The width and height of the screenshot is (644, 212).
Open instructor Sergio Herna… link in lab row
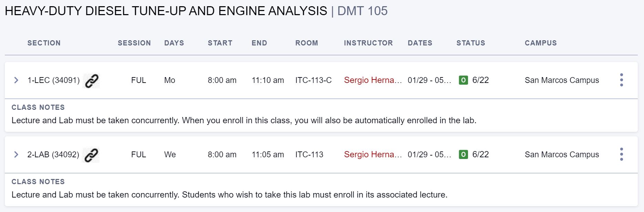tap(373, 155)
